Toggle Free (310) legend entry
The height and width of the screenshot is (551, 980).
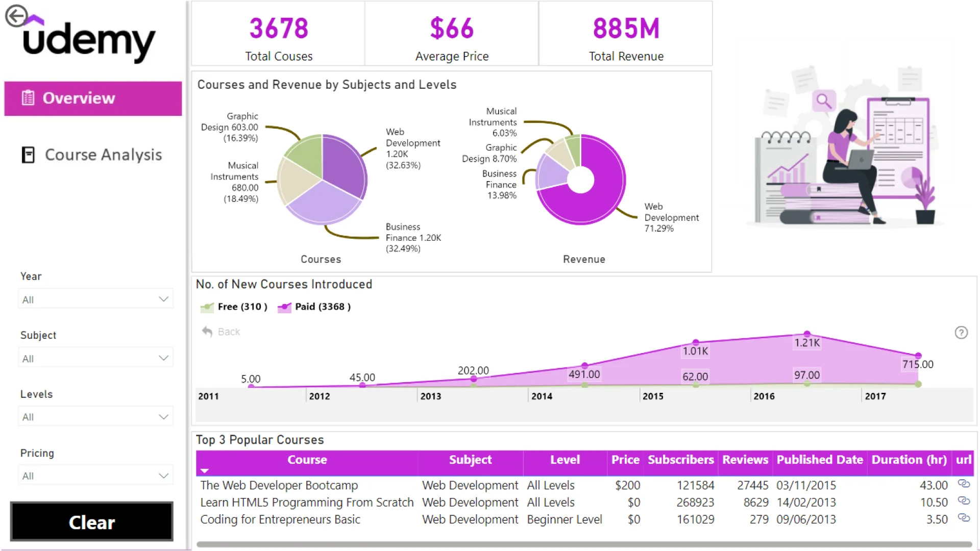[234, 307]
